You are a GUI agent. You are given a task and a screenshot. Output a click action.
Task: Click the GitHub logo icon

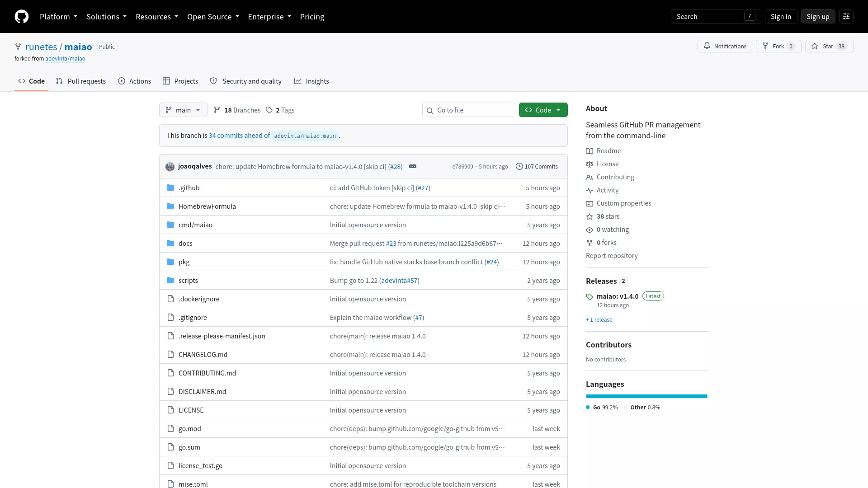coord(22,17)
